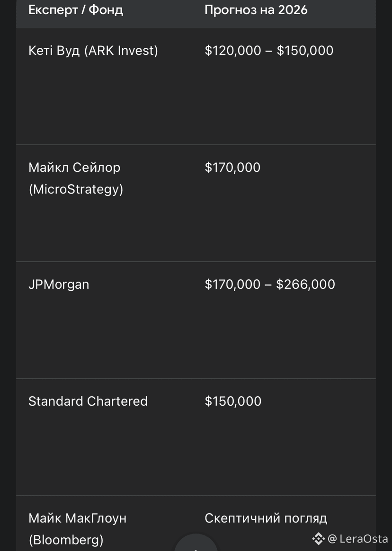Click the '(Bloomberg)' text
The height and width of the screenshot is (551, 392).
(x=66, y=540)
